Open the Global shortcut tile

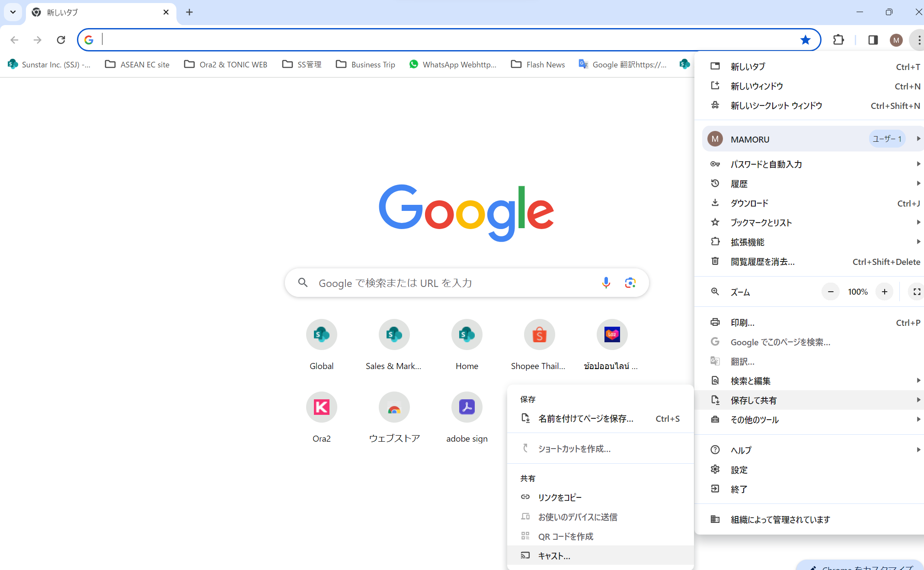pos(322,345)
